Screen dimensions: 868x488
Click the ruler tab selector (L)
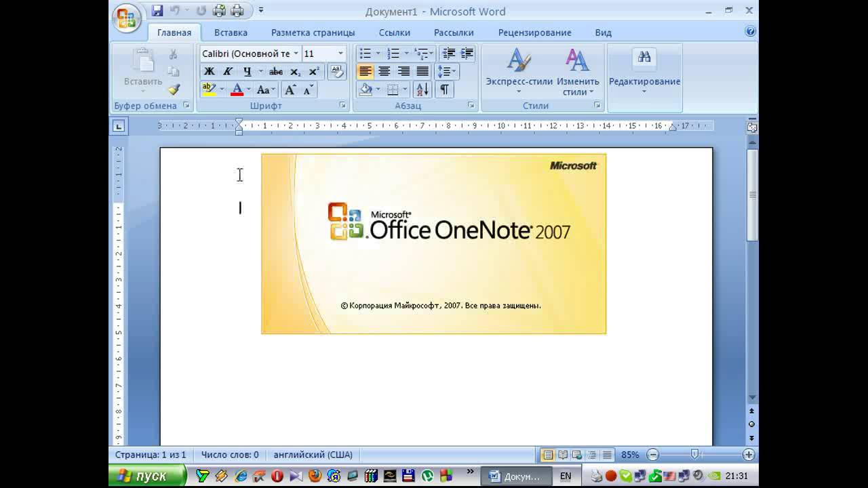tap(119, 126)
